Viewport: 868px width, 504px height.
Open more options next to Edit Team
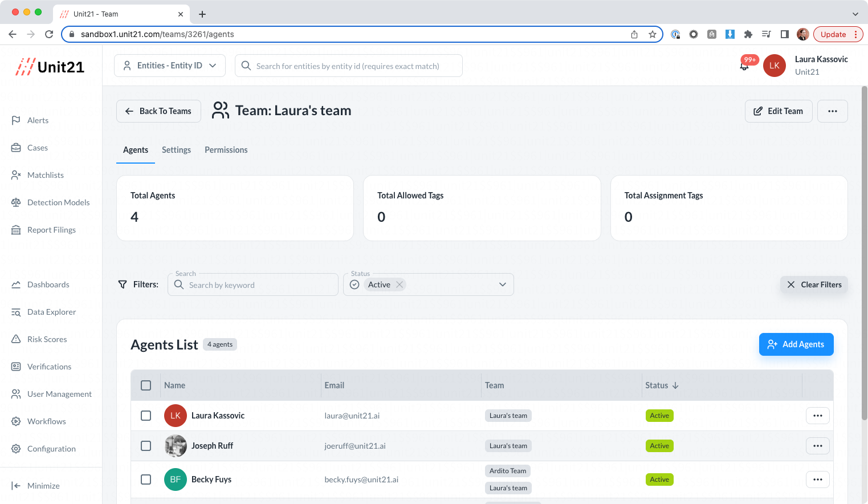(x=833, y=111)
